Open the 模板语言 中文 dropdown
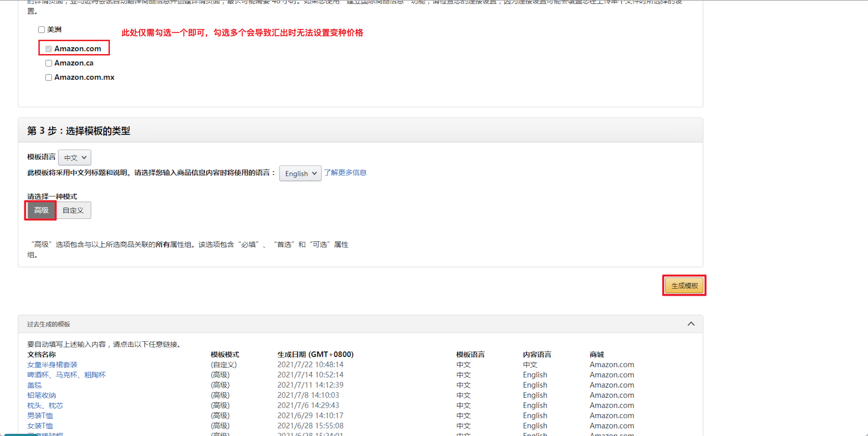This screenshot has width=868, height=436. 75,158
